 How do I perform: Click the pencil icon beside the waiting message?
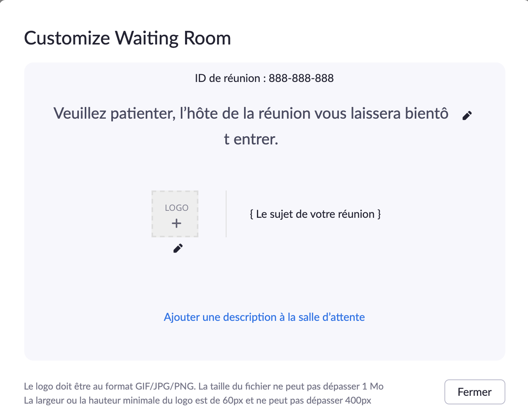[467, 116]
